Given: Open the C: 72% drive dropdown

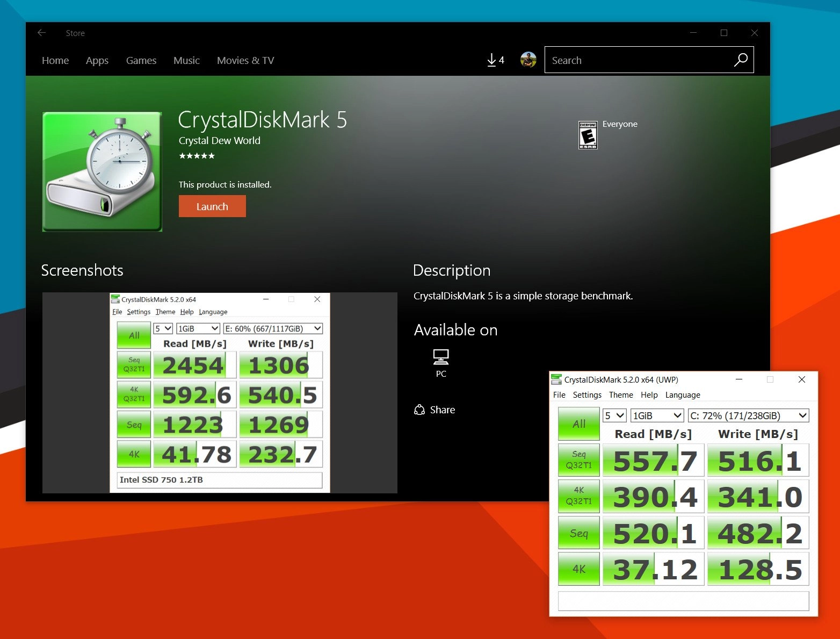Looking at the screenshot, I should click(748, 415).
